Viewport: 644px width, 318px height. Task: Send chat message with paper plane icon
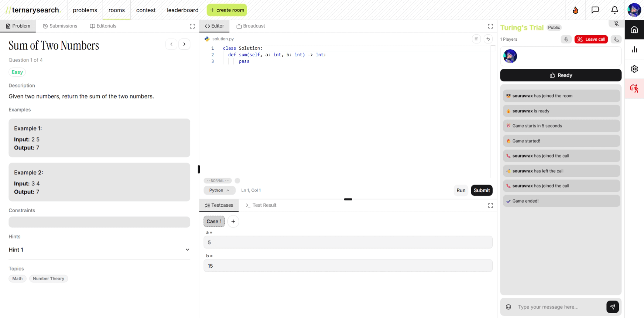point(612,307)
